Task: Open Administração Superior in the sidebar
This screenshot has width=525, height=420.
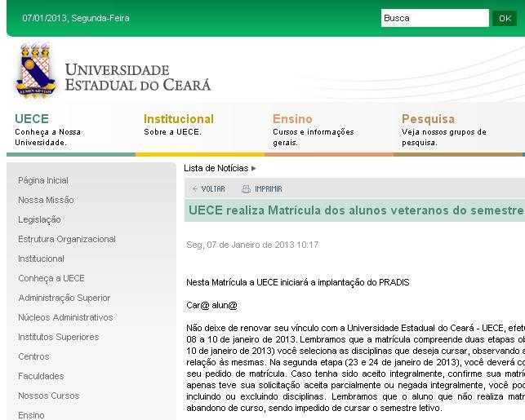Action: point(65,298)
